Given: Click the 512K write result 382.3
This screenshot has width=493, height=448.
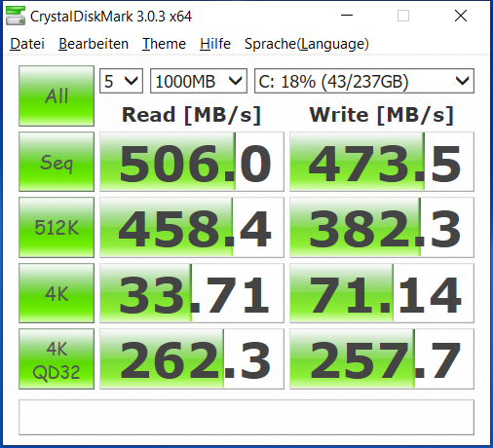Looking at the screenshot, I should tap(382, 227).
